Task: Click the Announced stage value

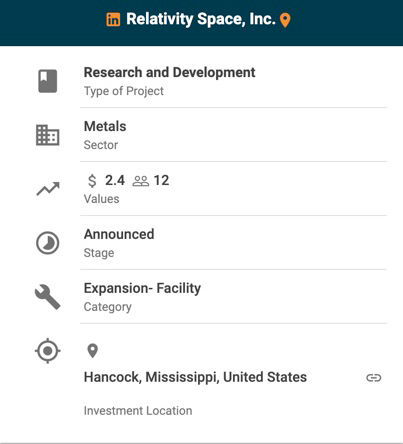Action: pos(119,234)
